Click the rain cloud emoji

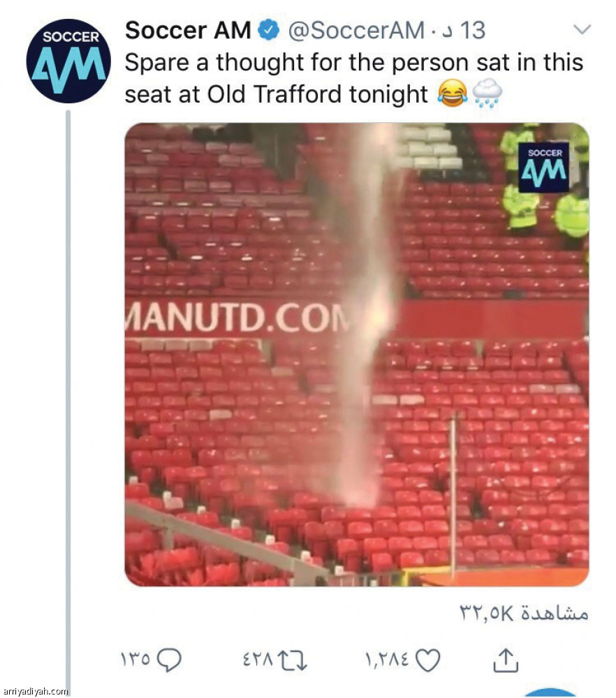[x=487, y=94]
